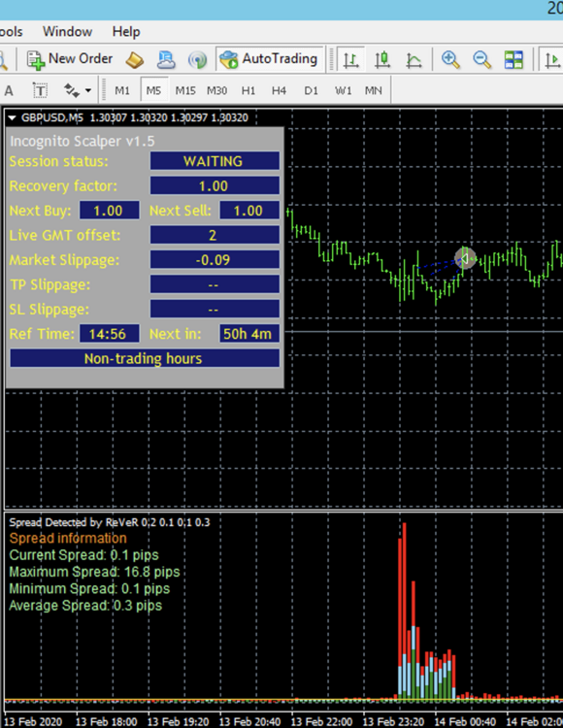Viewport: 563px width, 728px height.
Task: Open the MetaEditor book icon
Action: [135, 59]
